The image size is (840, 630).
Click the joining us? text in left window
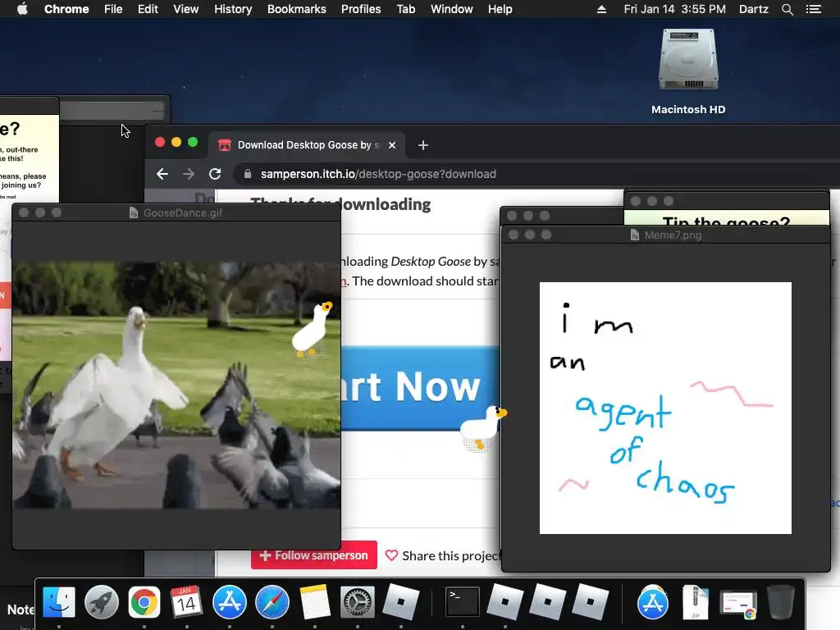[x=21, y=185]
